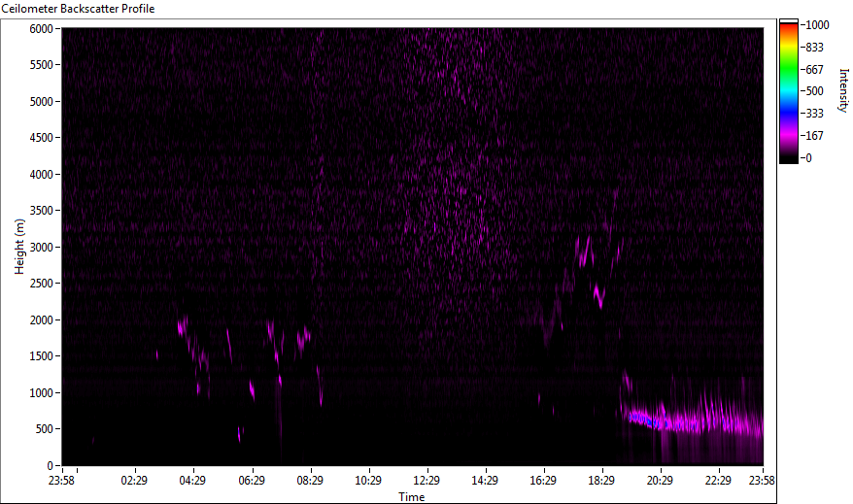
Task: Click the 04:29 time tick label
Action: [x=192, y=481]
